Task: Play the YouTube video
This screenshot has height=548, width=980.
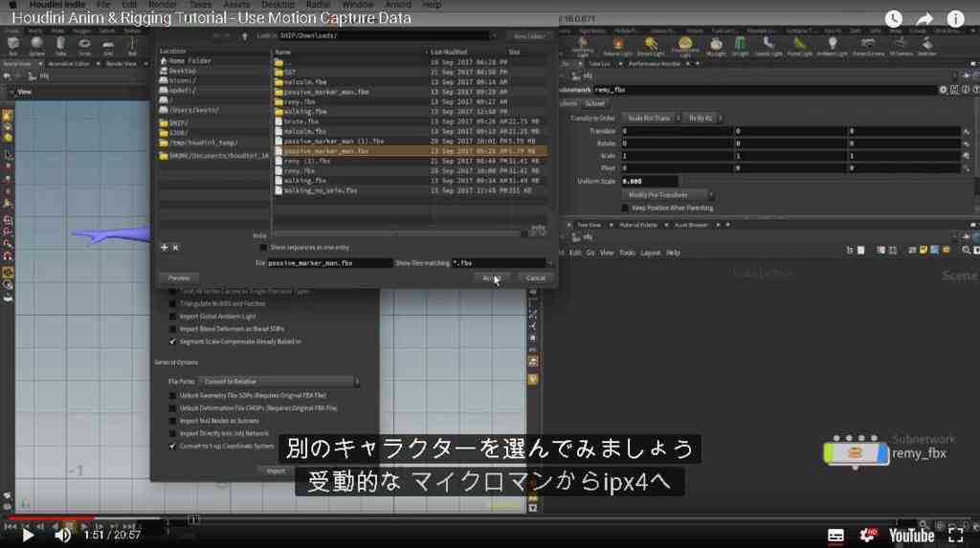Action: (x=28, y=535)
